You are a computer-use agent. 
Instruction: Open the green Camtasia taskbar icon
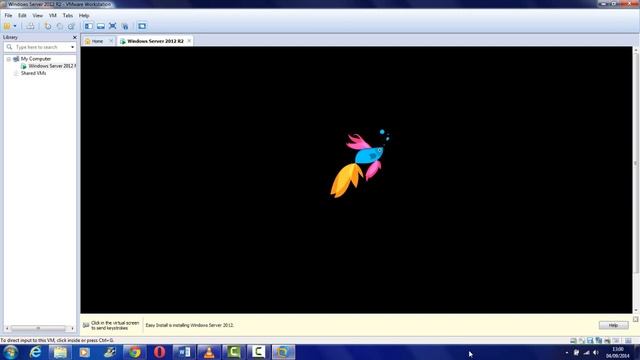tap(233, 352)
